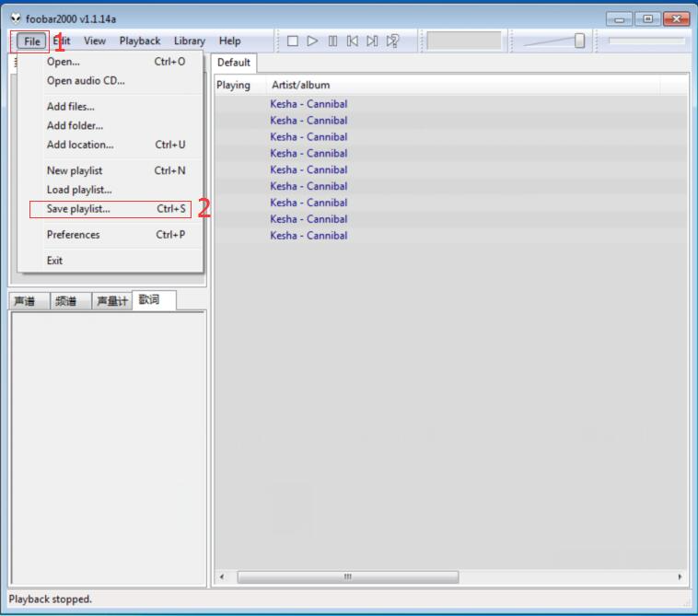Switch to the 声谱 tab

tap(28, 301)
